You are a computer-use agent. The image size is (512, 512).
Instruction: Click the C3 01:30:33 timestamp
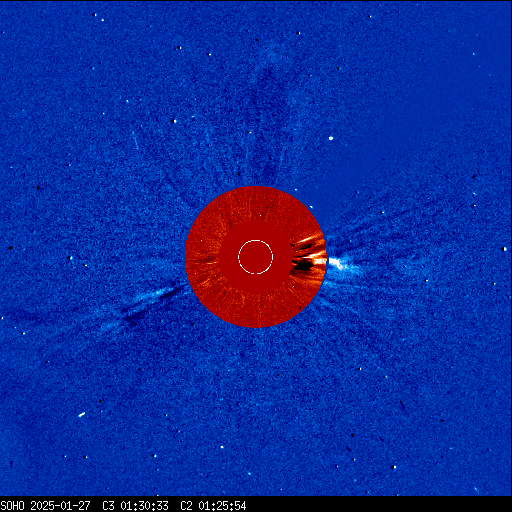tap(135, 506)
